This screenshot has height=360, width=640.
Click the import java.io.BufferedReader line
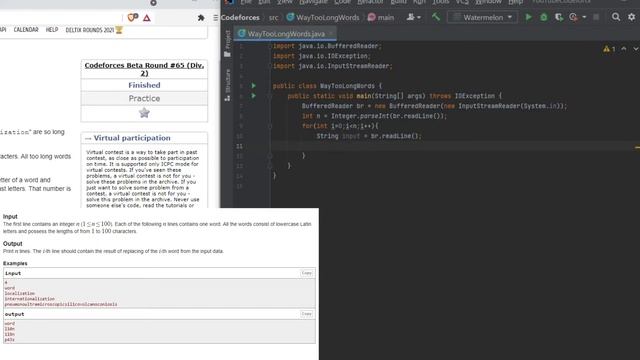(327, 46)
